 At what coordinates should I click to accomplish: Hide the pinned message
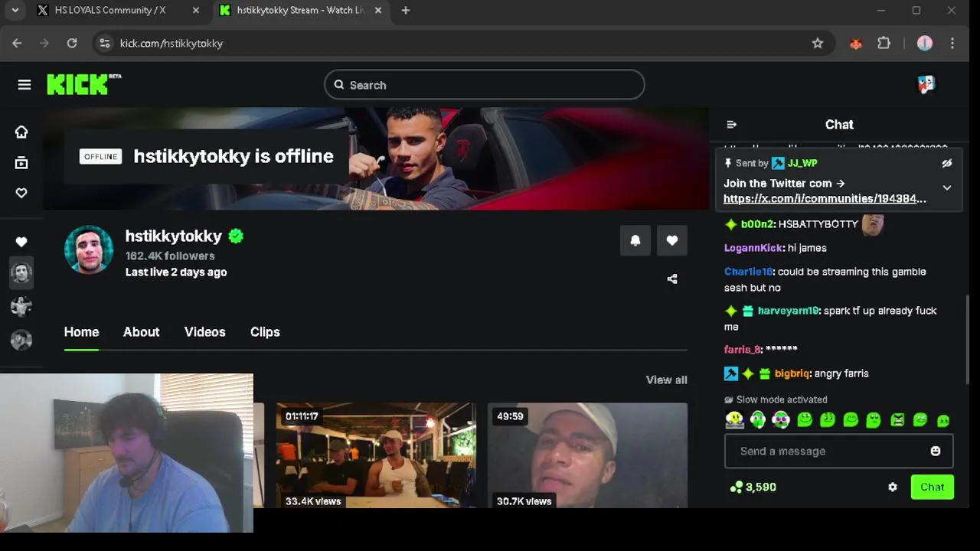click(x=946, y=163)
